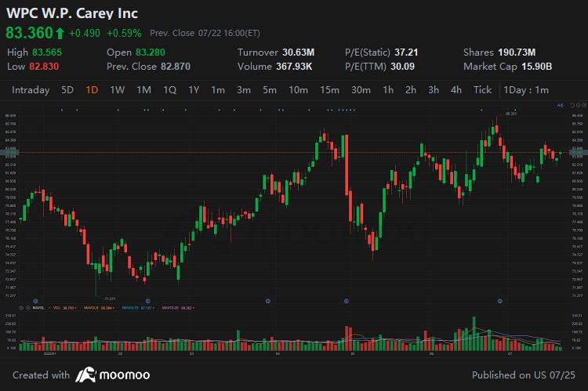Choose the 3m minute interval

[x=244, y=90]
